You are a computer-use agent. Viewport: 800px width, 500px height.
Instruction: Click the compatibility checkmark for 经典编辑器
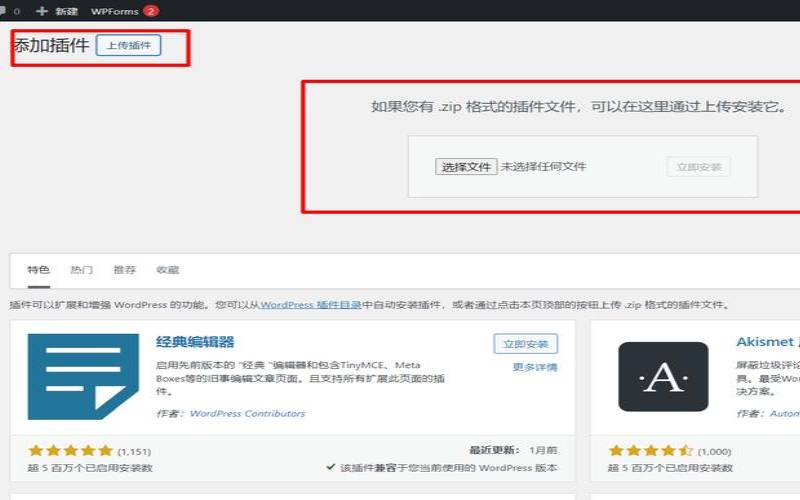coord(331,467)
